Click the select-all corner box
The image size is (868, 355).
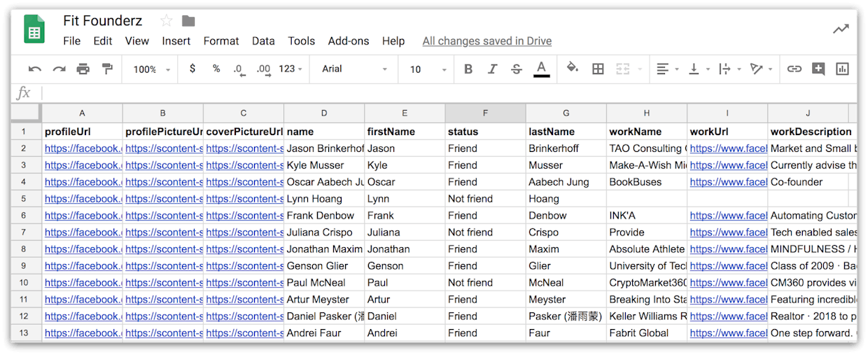pos(26,113)
